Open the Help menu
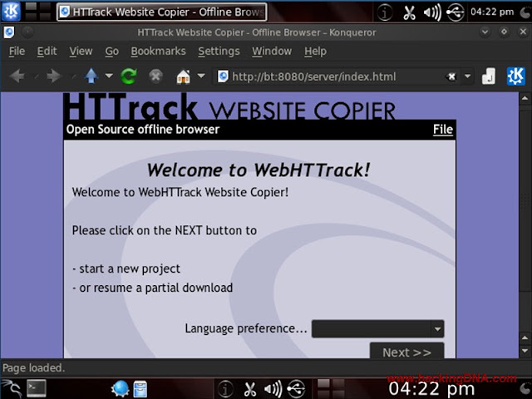Screen dimensions: 532x399 [315, 52]
